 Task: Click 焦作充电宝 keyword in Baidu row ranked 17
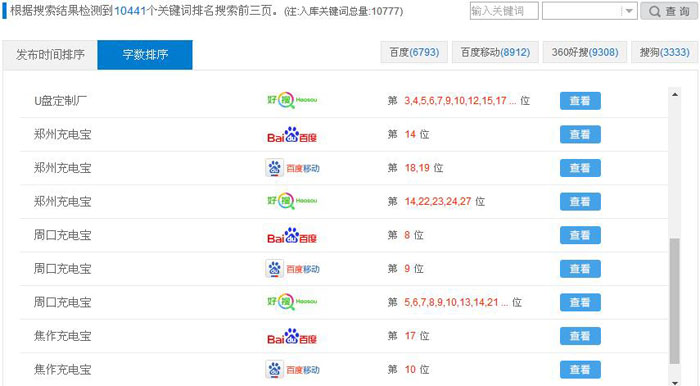click(x=62, y=336)
